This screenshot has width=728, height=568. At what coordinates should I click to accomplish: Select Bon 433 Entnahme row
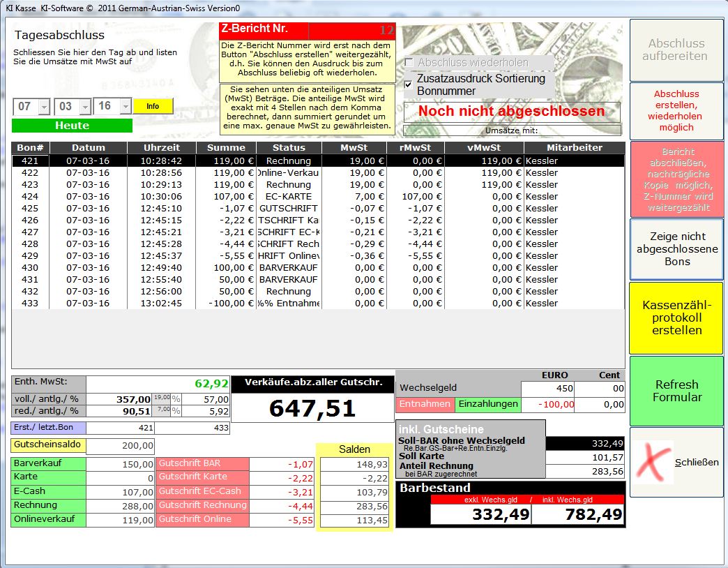point(279,304)
